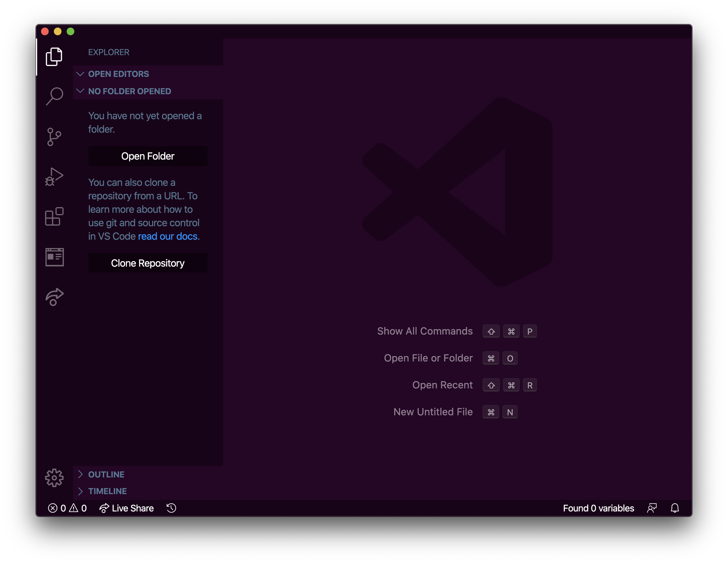Open the Run and Debug view
Image resolution: width=728 pixels, height=564 pixels.
[54, 177]
